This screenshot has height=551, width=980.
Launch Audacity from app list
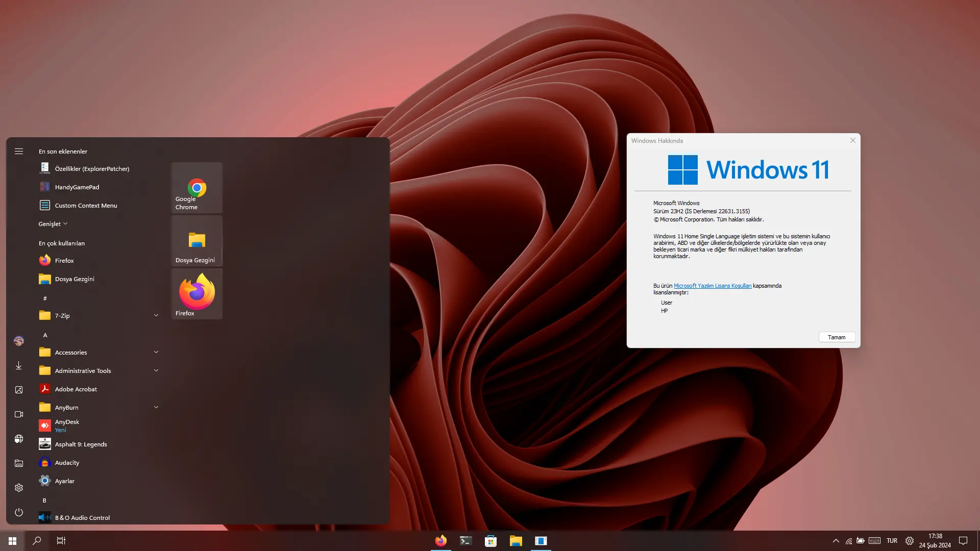pos(99,462)
